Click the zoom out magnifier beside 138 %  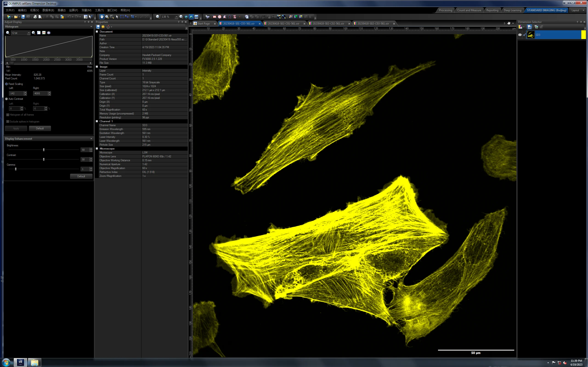point(158,17)
